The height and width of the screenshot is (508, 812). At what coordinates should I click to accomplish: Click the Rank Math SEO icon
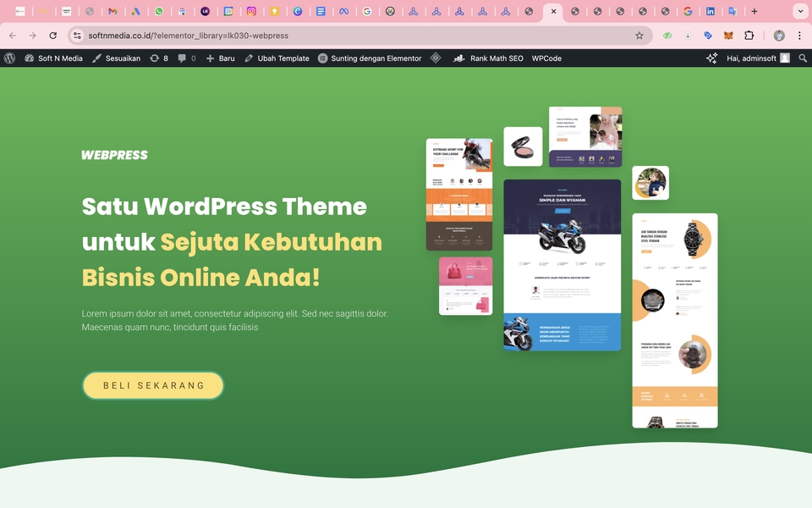point(458,58)
